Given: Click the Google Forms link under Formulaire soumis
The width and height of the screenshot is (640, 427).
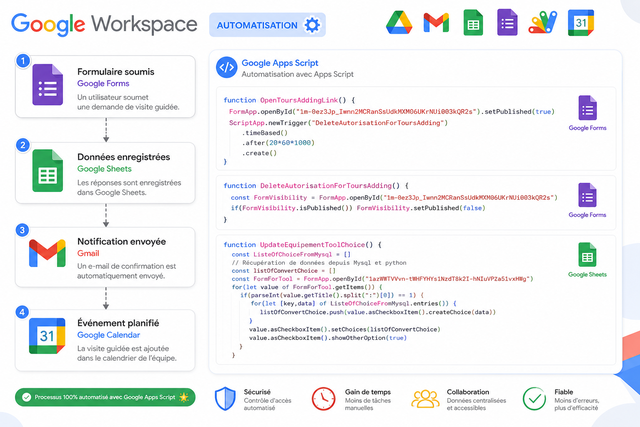Looking at the screenshot, I should (x=103, y=83).
